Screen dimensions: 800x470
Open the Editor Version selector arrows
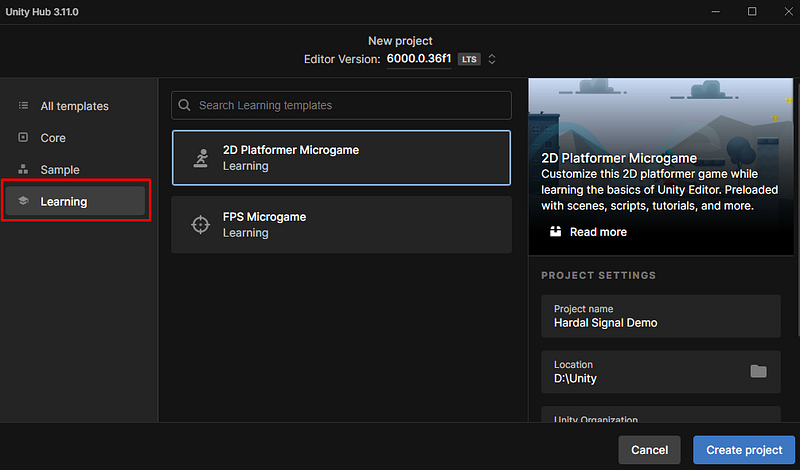[x=492, y=59]
